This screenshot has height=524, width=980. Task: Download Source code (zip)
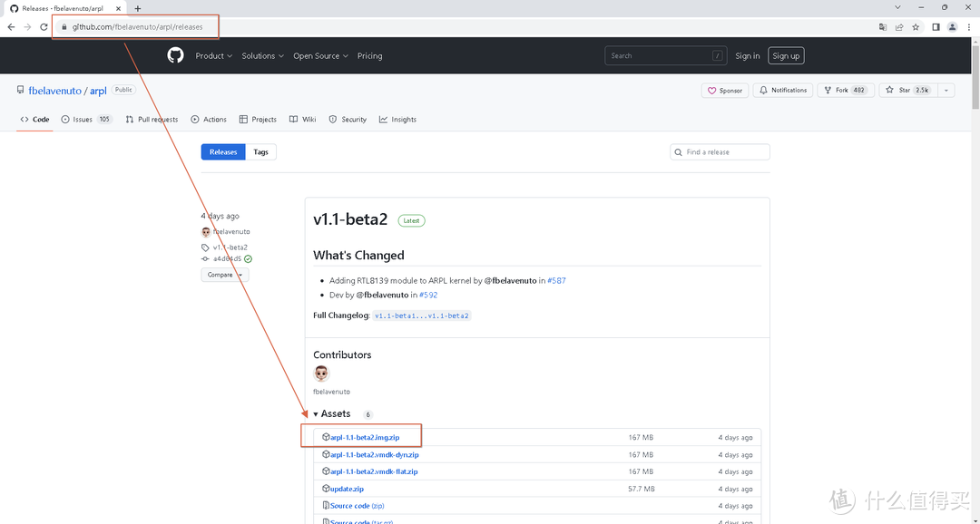[357, 506]
